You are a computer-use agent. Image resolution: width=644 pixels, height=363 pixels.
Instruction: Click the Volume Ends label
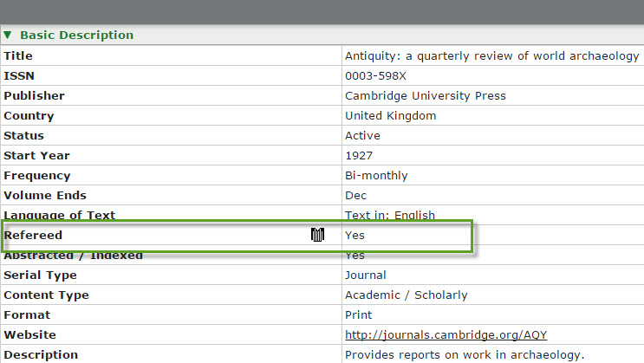[x=45, y=196]
